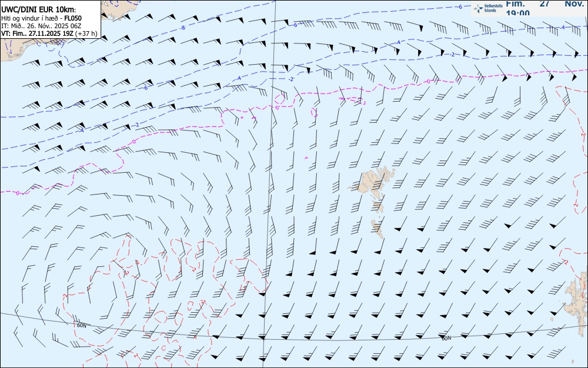Click 'Fim.' in the date banner
588x368 pixels.
click(x=515, y=4)
